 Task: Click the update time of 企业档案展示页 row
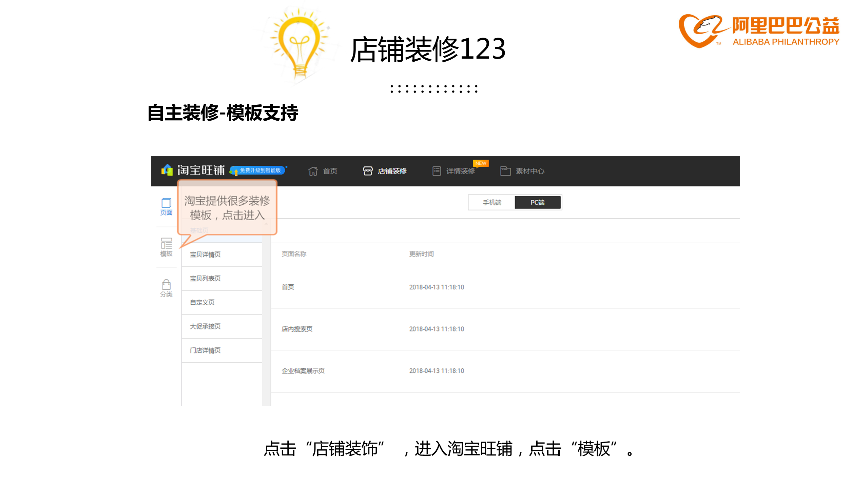point(437,371)
